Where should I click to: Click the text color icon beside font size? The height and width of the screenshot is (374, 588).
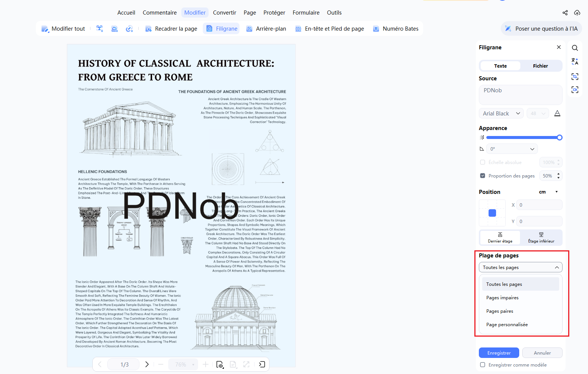click(557, 113)
